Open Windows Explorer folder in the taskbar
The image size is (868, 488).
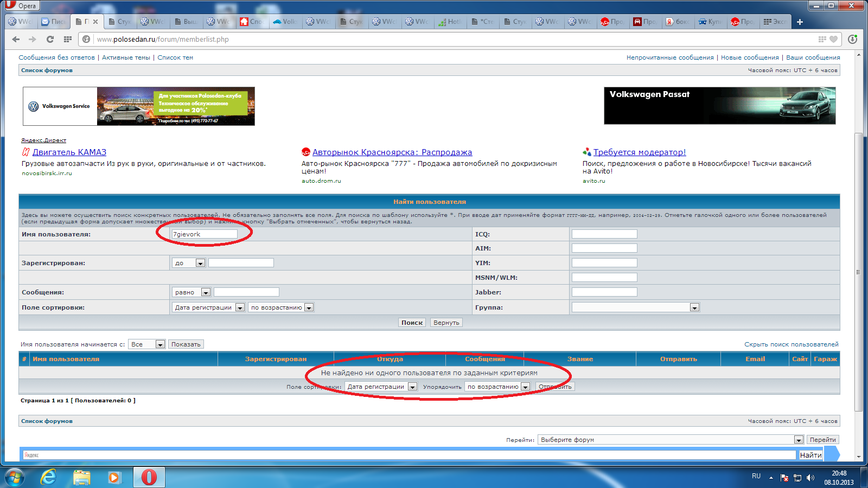(81, 477)
